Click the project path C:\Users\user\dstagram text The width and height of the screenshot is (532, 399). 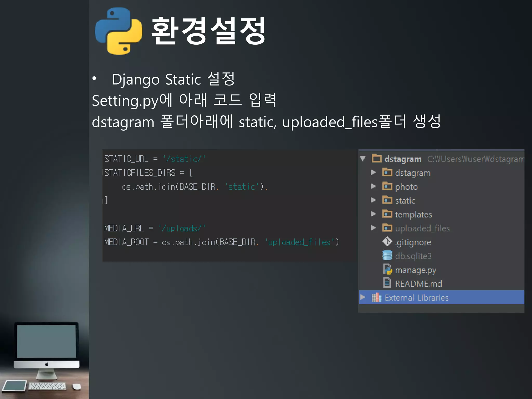(x=476, y=159)
